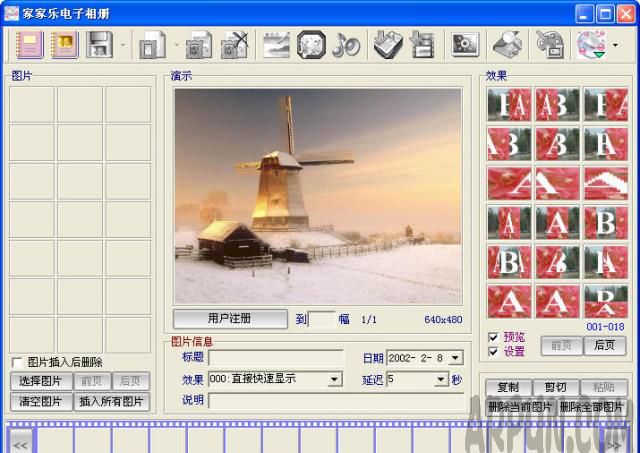Image resolution: width=640 pixels, height=453 pixels.
Task: Open the 日期 date dropdown
Action: [x=456, y=358]
